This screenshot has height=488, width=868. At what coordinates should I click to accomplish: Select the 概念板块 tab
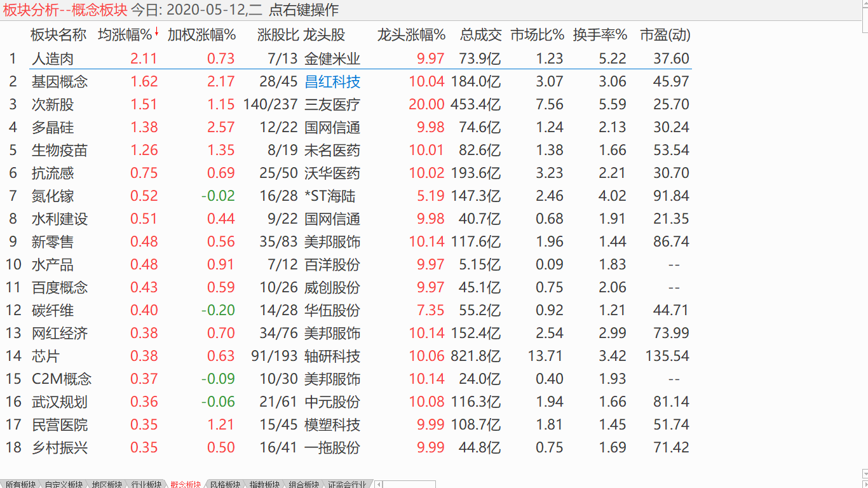(x=186, y=484)
